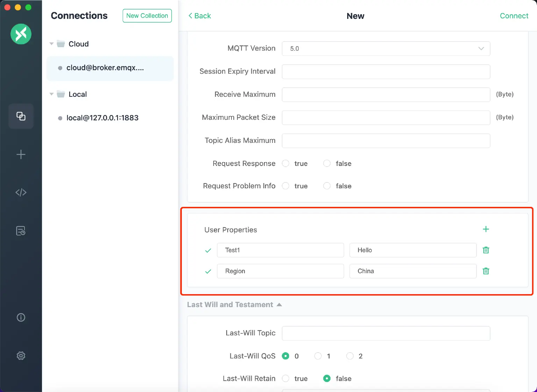This screenshot has height=392, width=537.
Task: Open the Log viewer icon
Action: [x=21, y=231]
